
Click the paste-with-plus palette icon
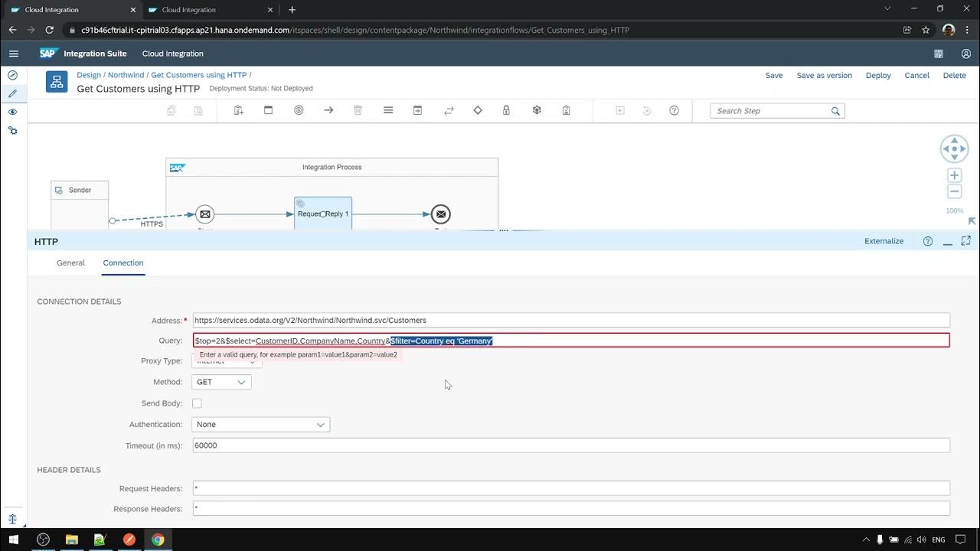pyautogui.click(x=239, y=110)
